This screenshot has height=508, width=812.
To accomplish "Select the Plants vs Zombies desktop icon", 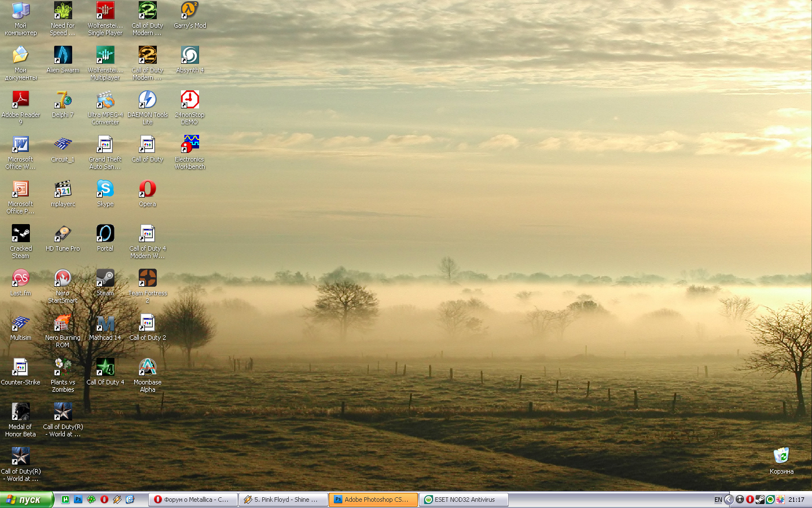I will tap(63, 367).
